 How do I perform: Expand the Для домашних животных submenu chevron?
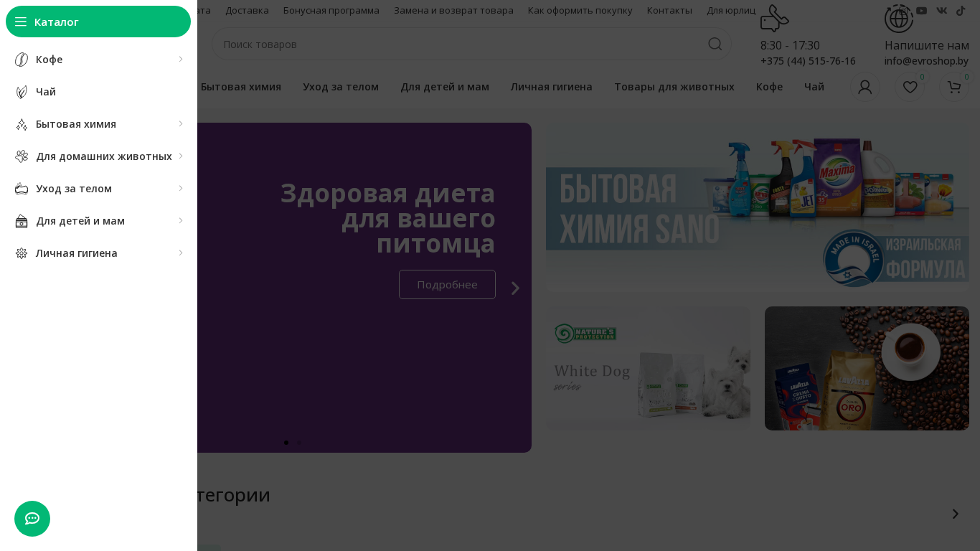pos(181,156)
